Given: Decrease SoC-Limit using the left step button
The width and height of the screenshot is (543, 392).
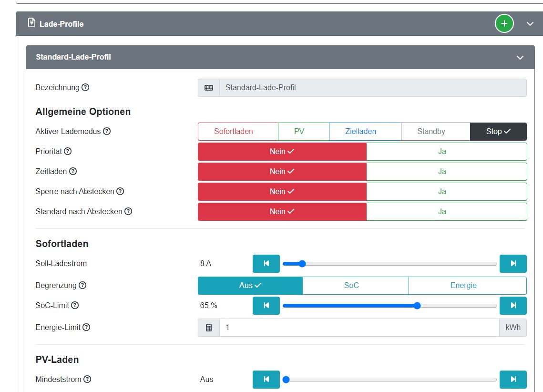Looking at the screenshot, I should (266, 305).
